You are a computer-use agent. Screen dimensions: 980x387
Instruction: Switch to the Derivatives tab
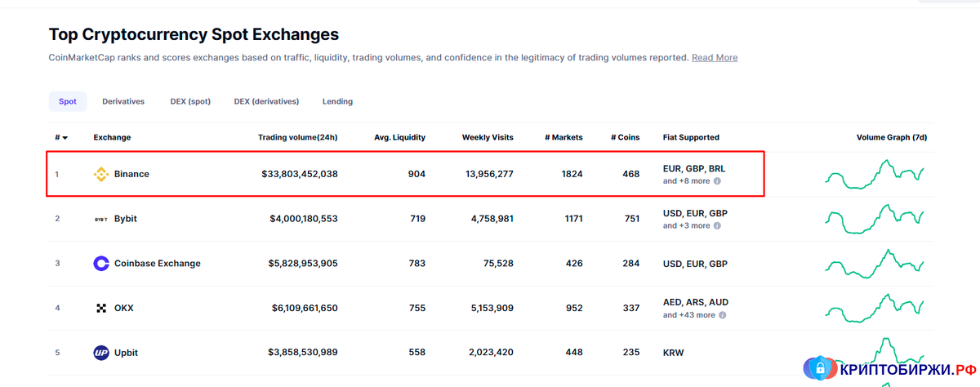coord(123,101)
